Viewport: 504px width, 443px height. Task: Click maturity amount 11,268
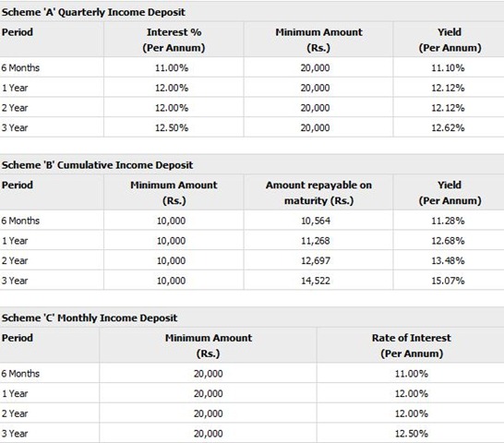coord(316,241)
